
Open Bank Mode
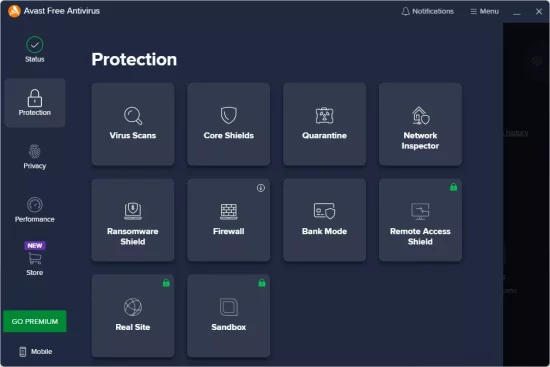coord(324,220)
